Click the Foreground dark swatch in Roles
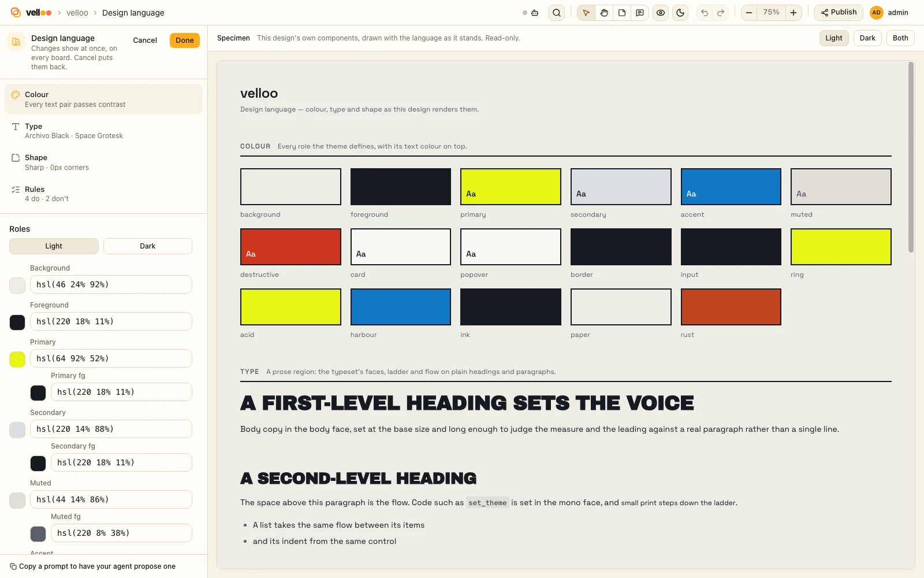 [17, 323]
